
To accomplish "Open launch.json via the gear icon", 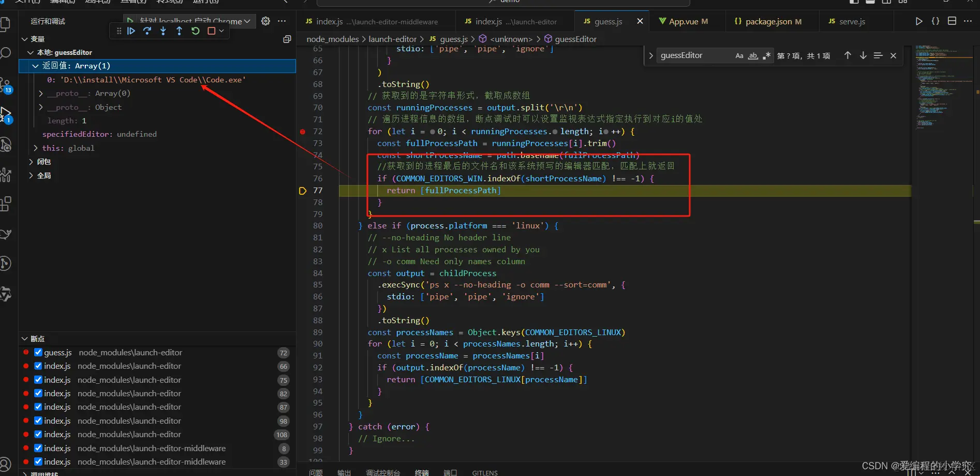I will [x=265, y=21].
